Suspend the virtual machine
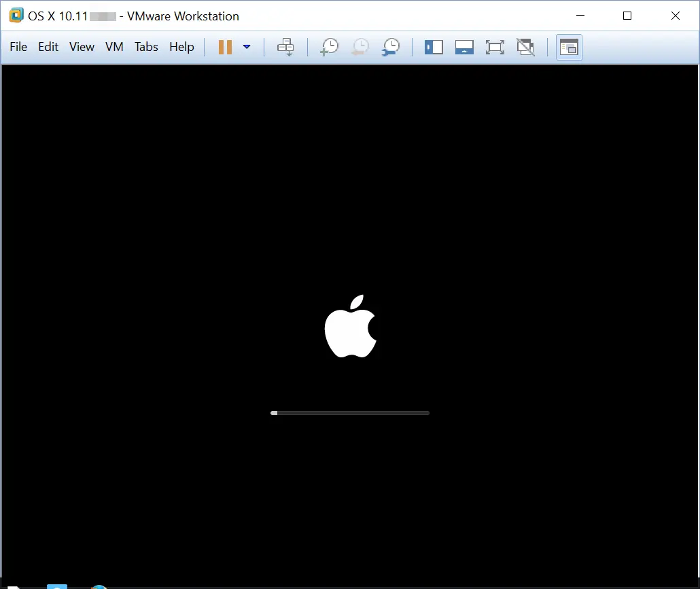The width and height of the screenshot is (700, 589). 224,47
